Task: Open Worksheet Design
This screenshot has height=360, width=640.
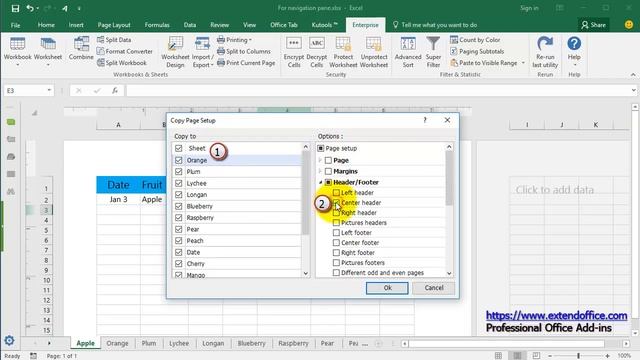Action: pyautogui.click(x=175, y=52)
